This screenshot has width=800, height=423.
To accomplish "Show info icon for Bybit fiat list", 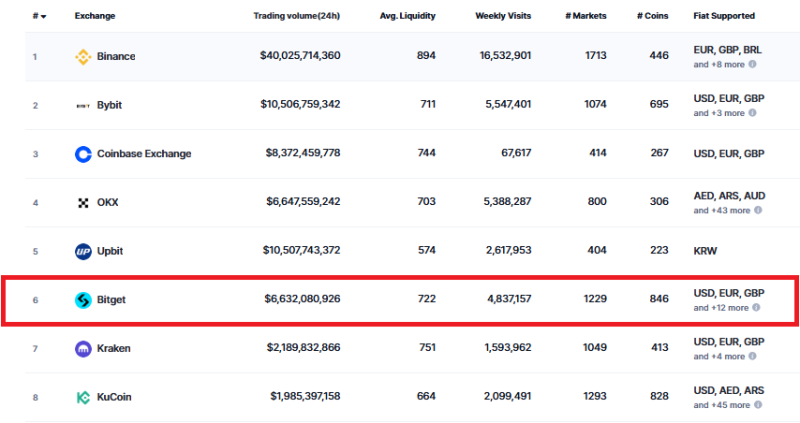I will tap(752, 113).
